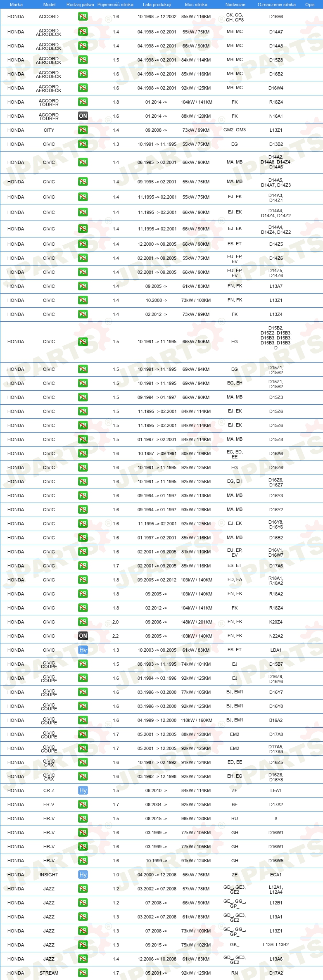Click petrol icon in Accord Aerodeck D16W4 row
Image resolution: width=323 pixels, height=980 pixels.
pos(83,88)
